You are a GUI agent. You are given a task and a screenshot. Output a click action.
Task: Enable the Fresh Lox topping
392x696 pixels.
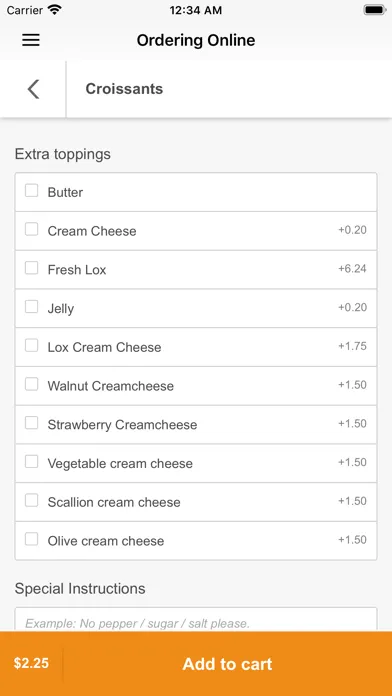click(x=32, y=268)
